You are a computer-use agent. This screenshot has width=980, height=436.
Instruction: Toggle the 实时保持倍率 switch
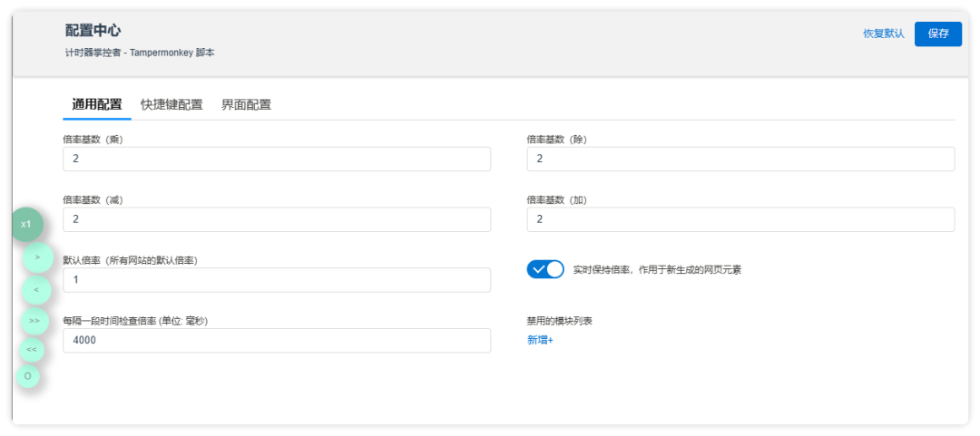tap(545, 269)
